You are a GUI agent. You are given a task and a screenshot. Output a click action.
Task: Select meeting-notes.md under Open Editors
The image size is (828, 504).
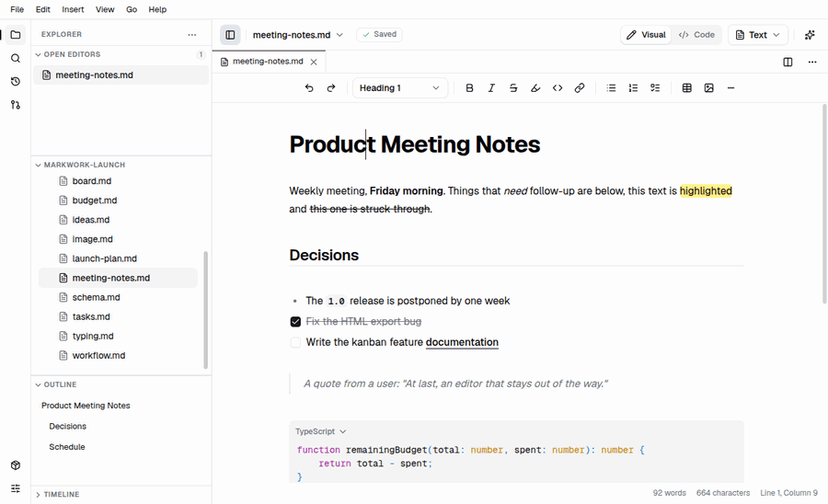point(121,74)
